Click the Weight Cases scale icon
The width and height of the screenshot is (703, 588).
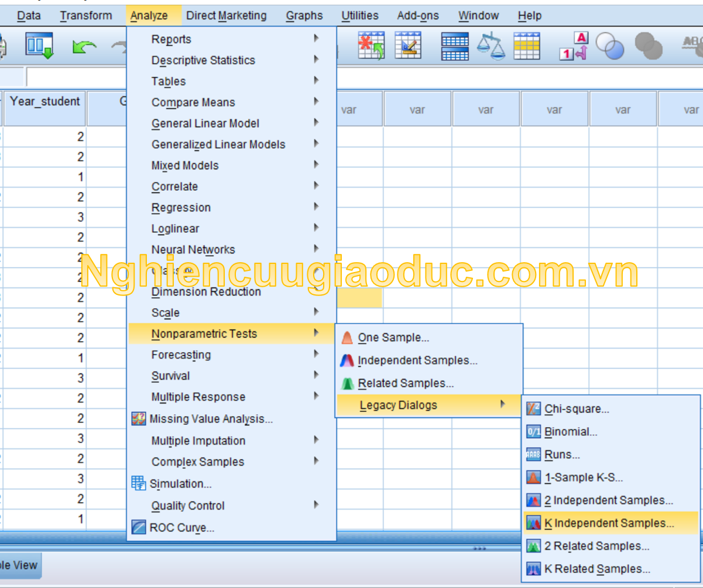click(x=491, y=46)
